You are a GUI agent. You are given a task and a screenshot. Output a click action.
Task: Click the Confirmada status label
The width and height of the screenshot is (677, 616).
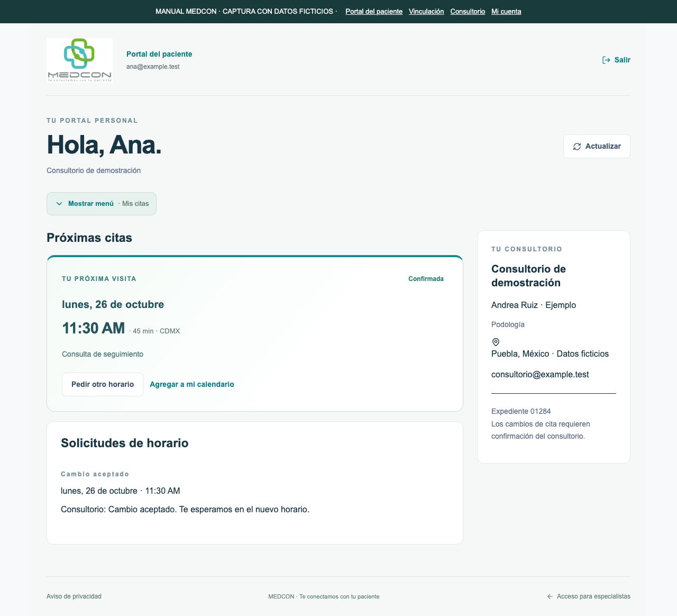coord(426,279)
